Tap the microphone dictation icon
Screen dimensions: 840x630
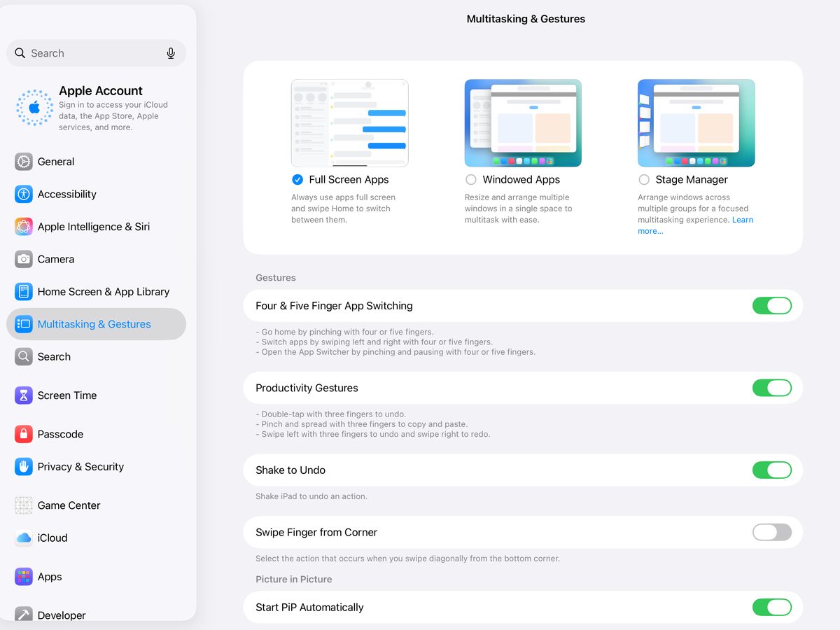[171, 53]
